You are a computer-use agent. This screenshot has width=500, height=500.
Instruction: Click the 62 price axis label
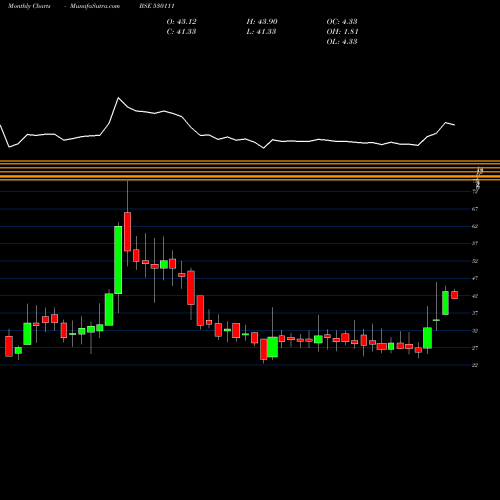(475, 226)
